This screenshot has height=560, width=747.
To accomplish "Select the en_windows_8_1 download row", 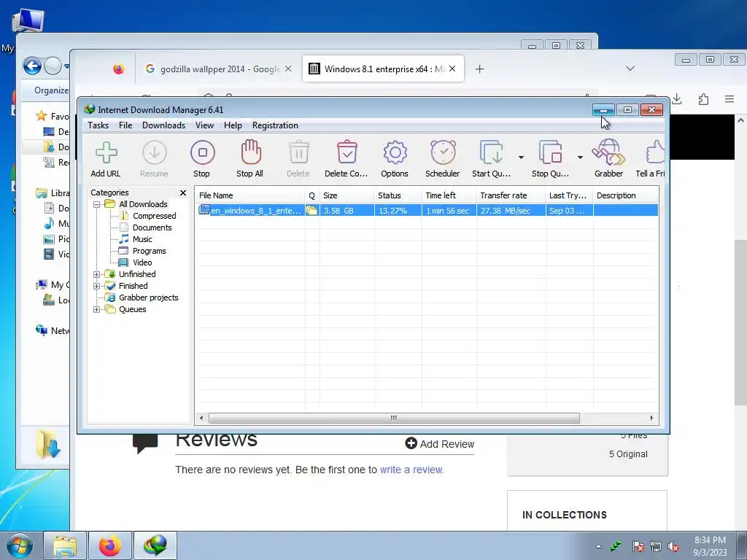I will click(427, 211).
